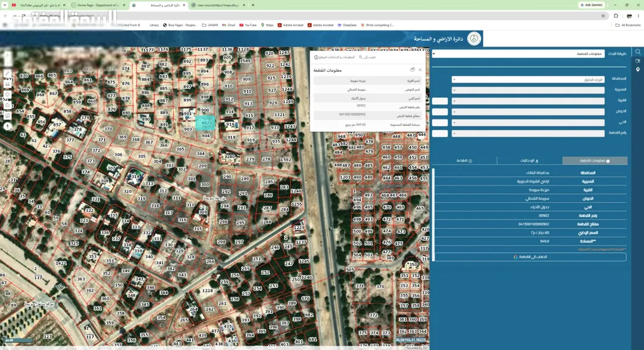Open the basin dropdown
This screenshot has width=644, height=350.
pos(528,111)
